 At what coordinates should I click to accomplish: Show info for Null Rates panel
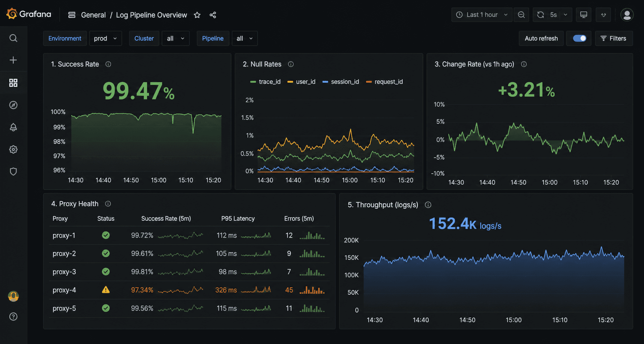pyautogui.click(x=291, y=64)
